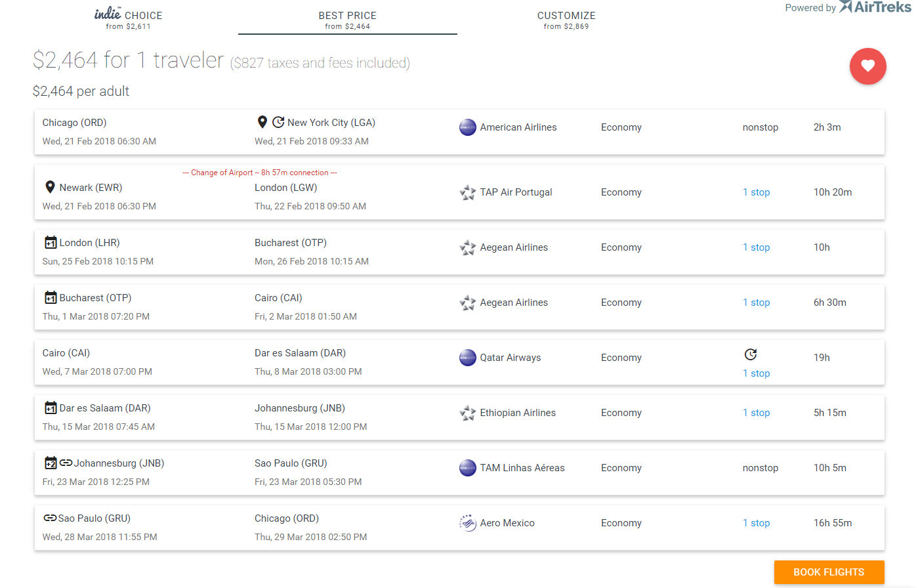
Task: Switch to the indie Choice tab
Action: click(x=129, y=18)
